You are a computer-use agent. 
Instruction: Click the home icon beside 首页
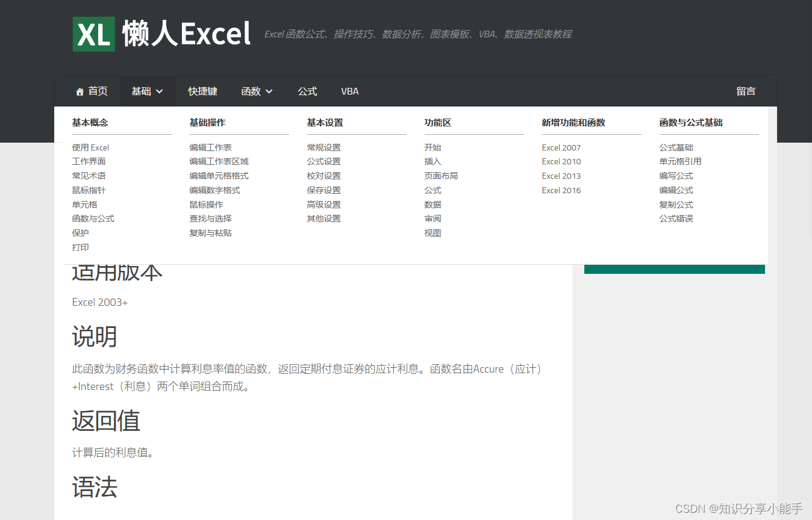(x=80, y=91)
